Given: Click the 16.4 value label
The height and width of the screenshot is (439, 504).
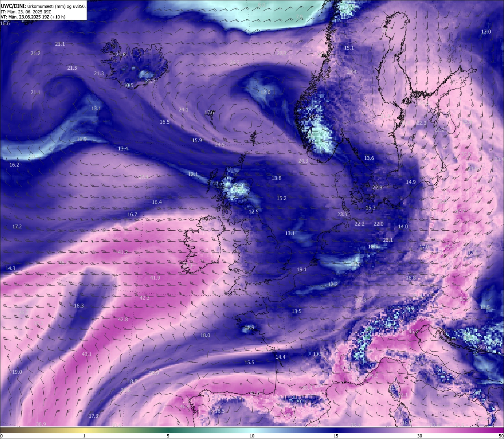Looking at the screenshot, I should 157,202.
